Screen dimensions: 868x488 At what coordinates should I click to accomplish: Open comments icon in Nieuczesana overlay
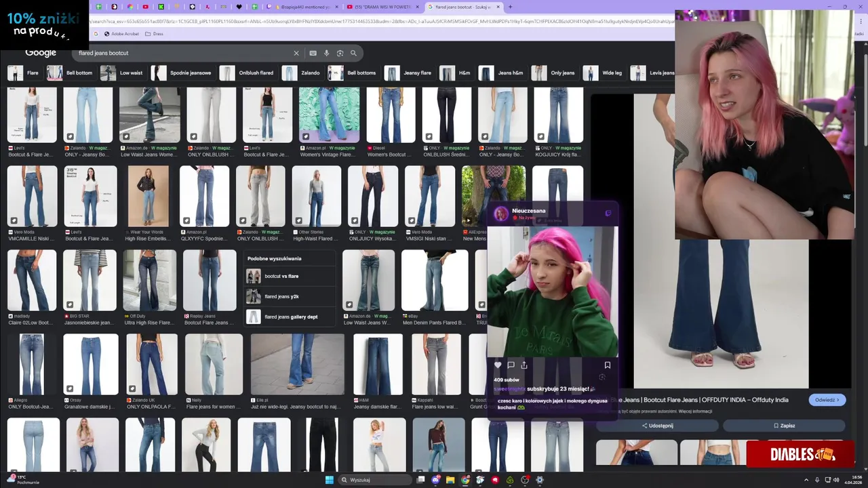click(511, 365)
